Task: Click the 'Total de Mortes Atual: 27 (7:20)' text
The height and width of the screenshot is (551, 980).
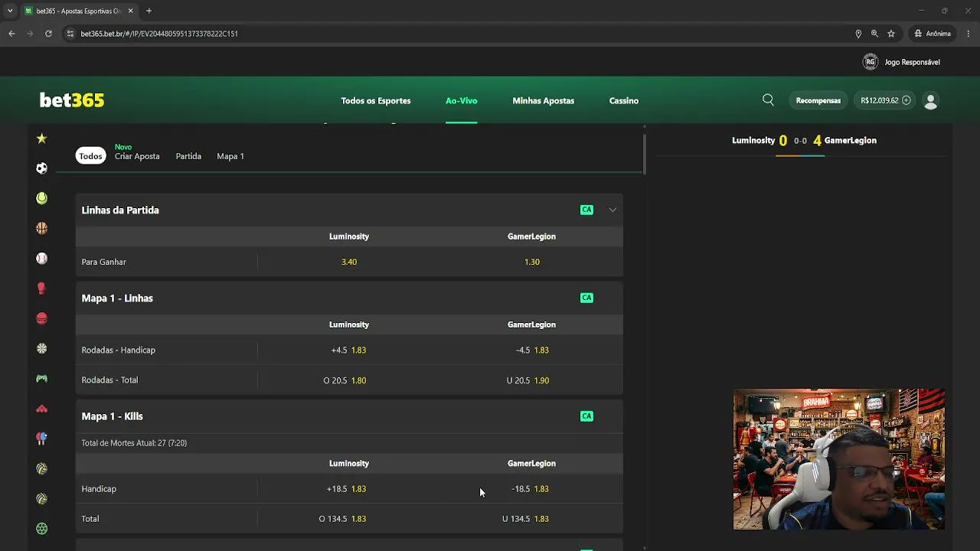Action: pyautogui.click(x=134, y=443)
